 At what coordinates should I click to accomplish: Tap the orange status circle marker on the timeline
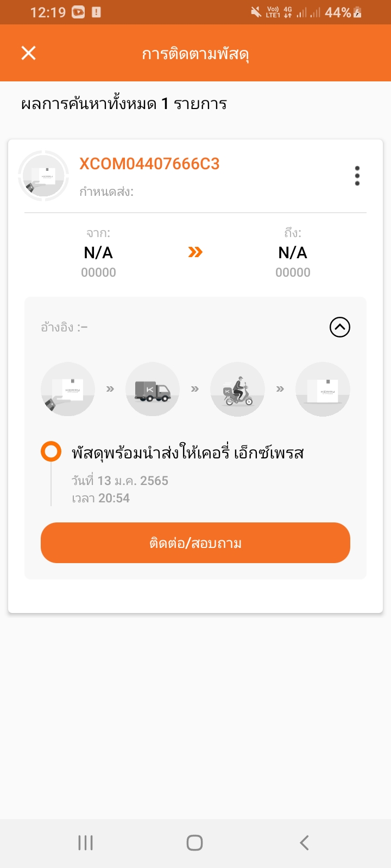pos(51,451)
